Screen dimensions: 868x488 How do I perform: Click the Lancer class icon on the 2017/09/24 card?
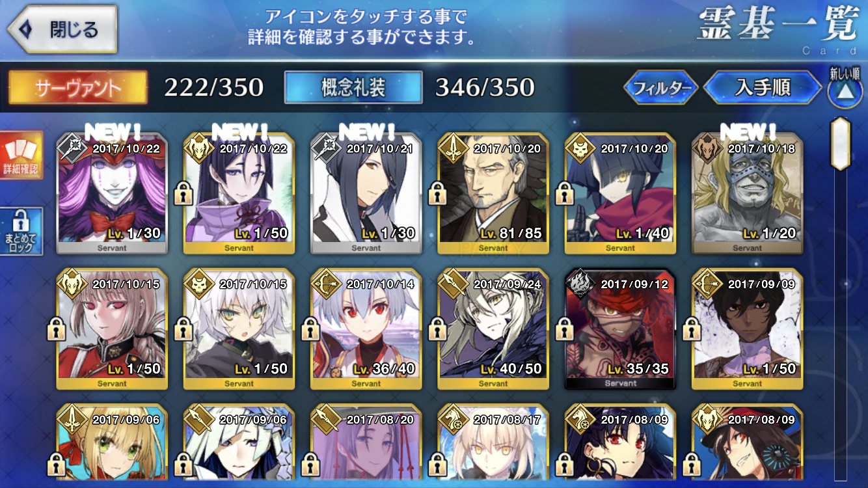pyautogui.click(x=452, y=284)
